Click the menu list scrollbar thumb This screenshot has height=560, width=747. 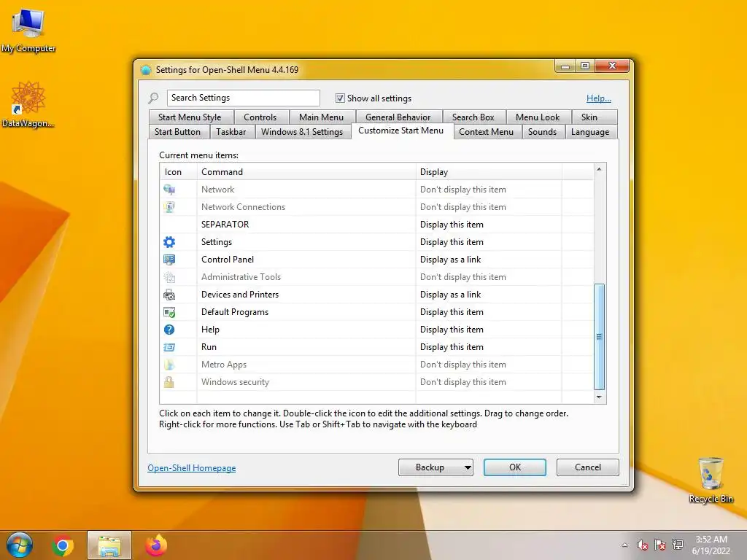[x=600, y=337]
